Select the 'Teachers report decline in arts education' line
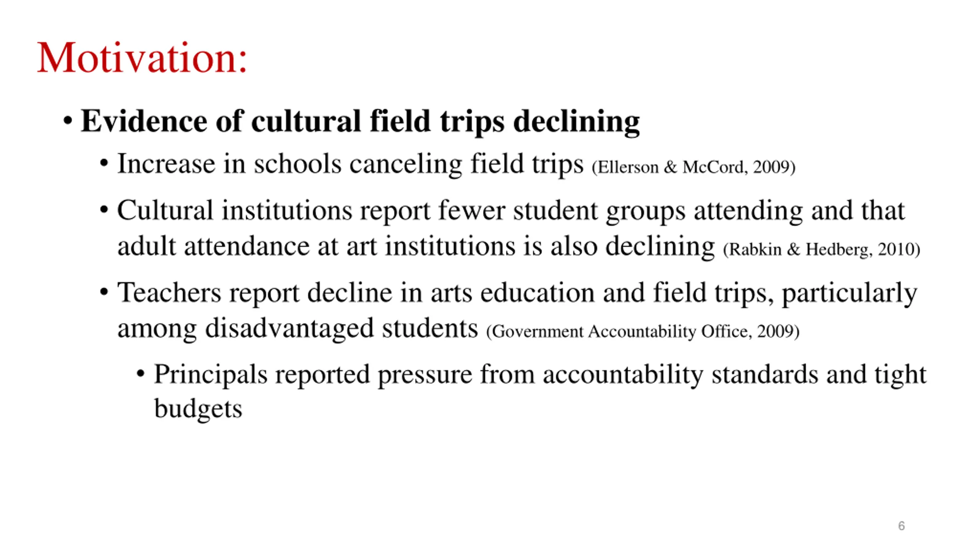Viewport: 980px width, 551px height. [x=517, y=293]
